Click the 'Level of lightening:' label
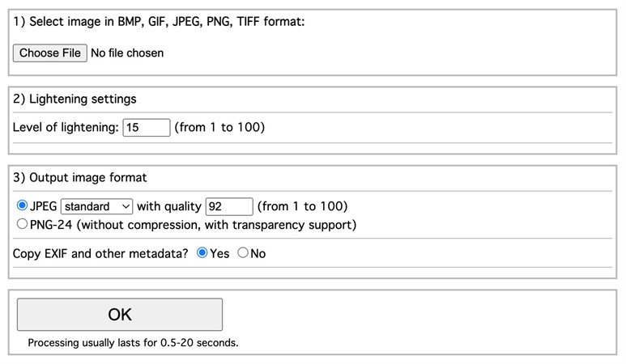This screenshot has width=626, height=364. point(66,127)
